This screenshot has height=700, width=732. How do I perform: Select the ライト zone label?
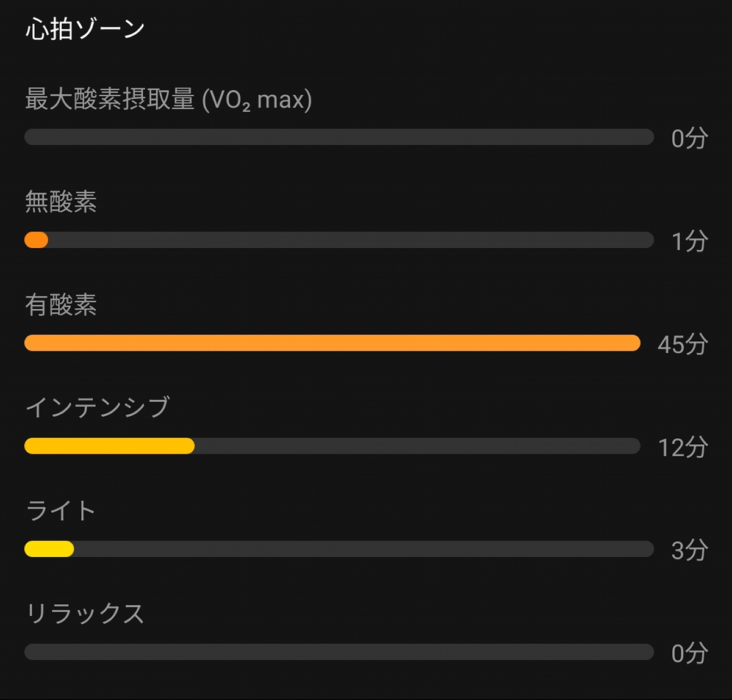pyautogui.click(x=61, y=511)
